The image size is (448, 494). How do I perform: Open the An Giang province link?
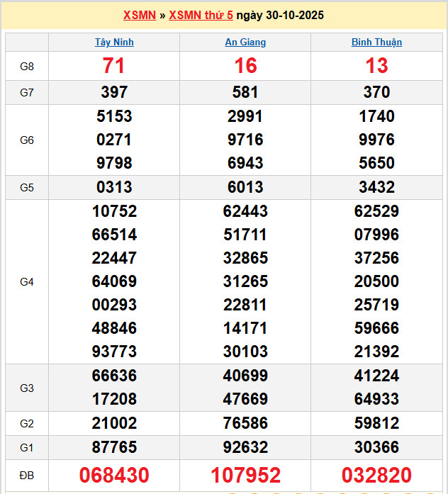coord(245,42)
